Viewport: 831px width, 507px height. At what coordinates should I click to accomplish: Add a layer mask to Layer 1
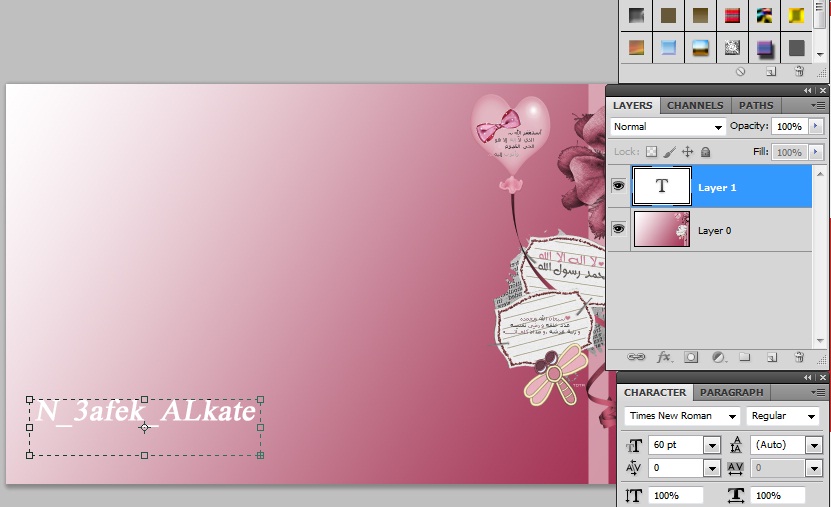(691, 356)
